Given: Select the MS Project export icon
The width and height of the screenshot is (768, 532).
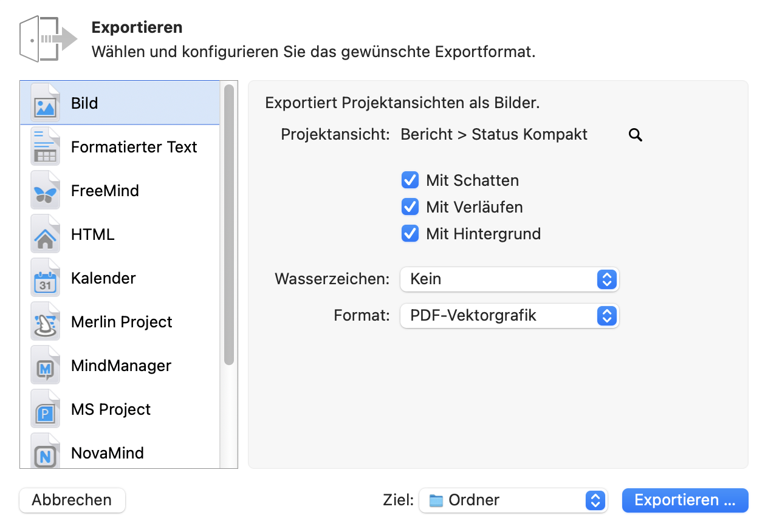Looking at the screenshot, I should pos(46,409).
